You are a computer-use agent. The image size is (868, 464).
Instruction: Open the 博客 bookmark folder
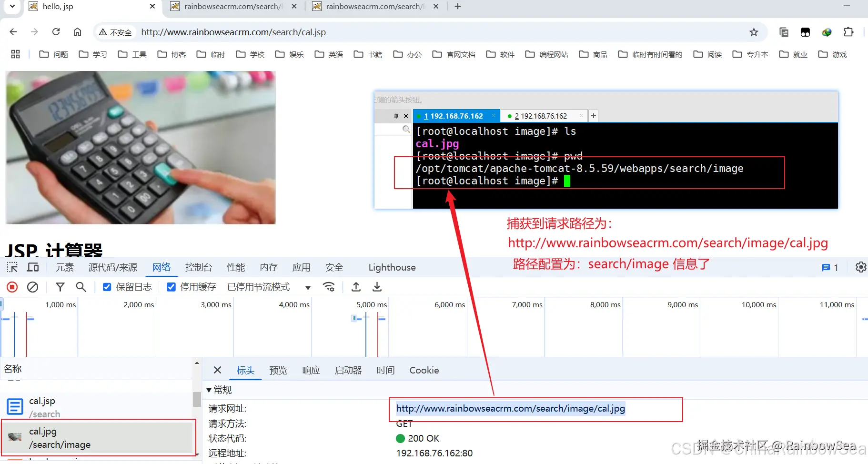[172, 54]
